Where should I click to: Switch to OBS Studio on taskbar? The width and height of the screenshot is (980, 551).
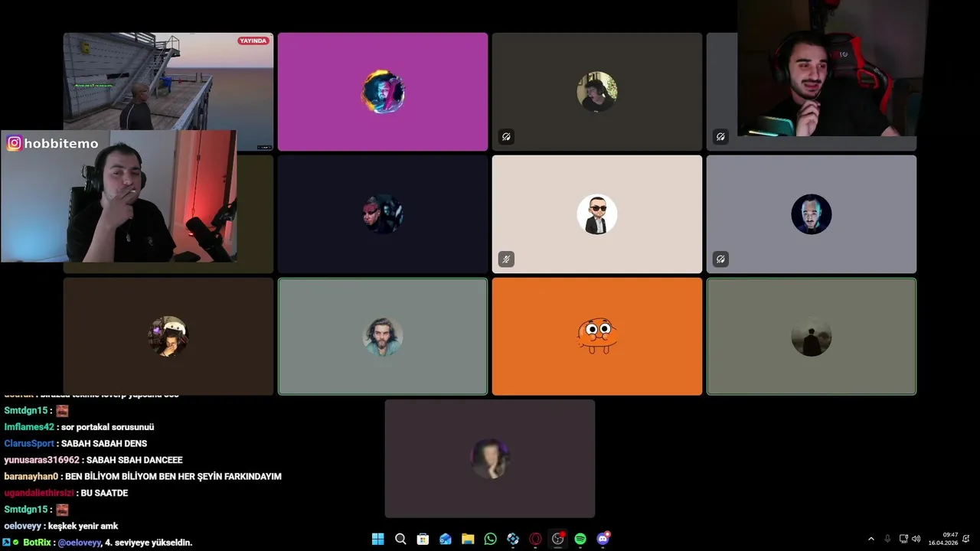tap(558, 539)
